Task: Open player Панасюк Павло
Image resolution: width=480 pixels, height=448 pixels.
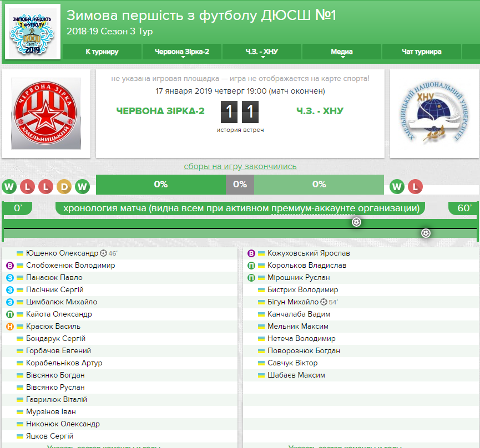Action: 54,278
